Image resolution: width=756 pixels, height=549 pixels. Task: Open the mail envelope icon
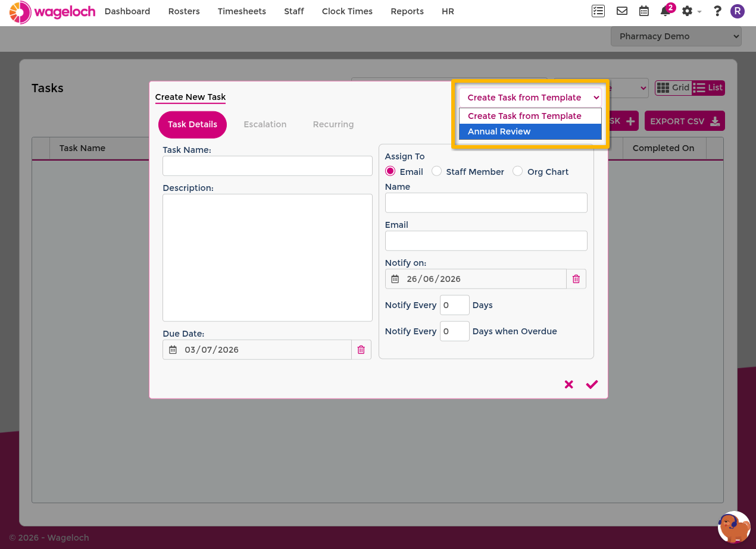pyautogui.click(x=621, y=11)
